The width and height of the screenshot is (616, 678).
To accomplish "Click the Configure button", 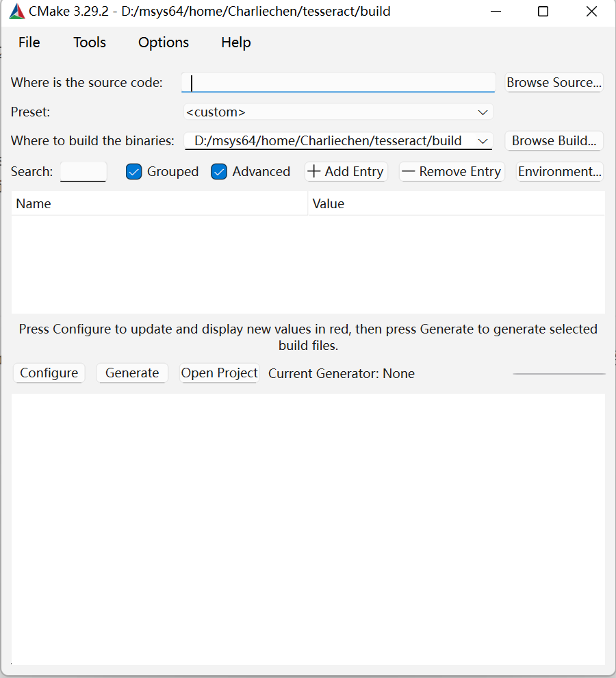I will [x=49, y=373].
